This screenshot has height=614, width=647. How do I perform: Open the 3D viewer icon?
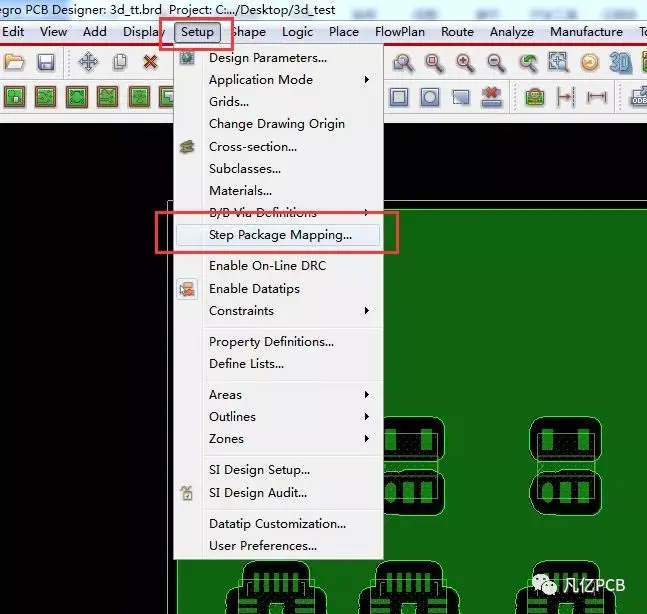click(x=620, y=63)
